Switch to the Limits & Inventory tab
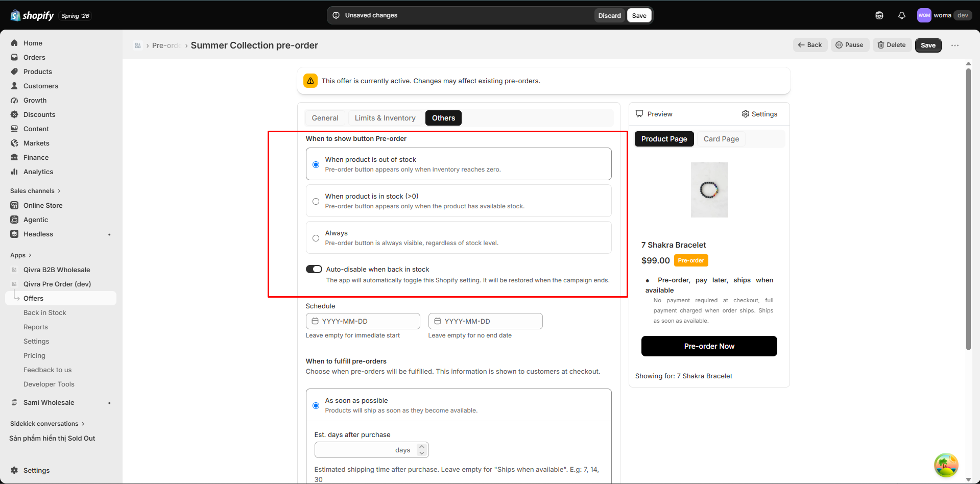Viewport: 980px width, 484px height. [x=385, y=118]
